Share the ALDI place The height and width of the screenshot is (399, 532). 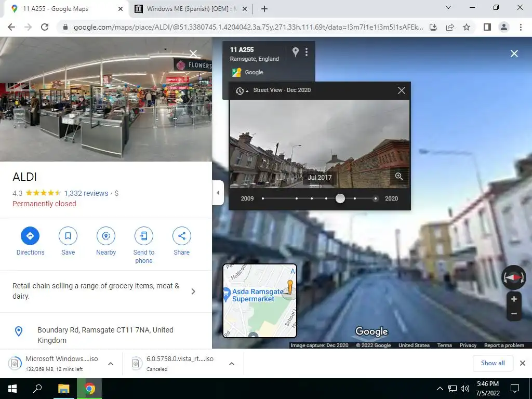click(x=181, y=236)
